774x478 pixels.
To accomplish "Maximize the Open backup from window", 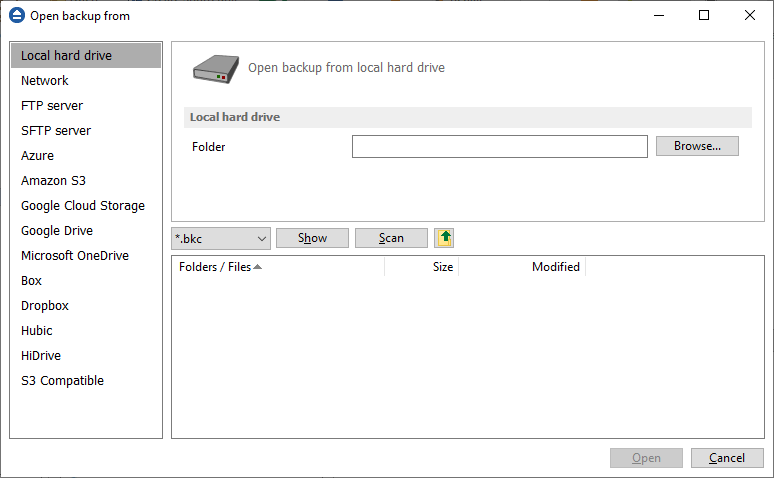I will click(x=704, y=15).
